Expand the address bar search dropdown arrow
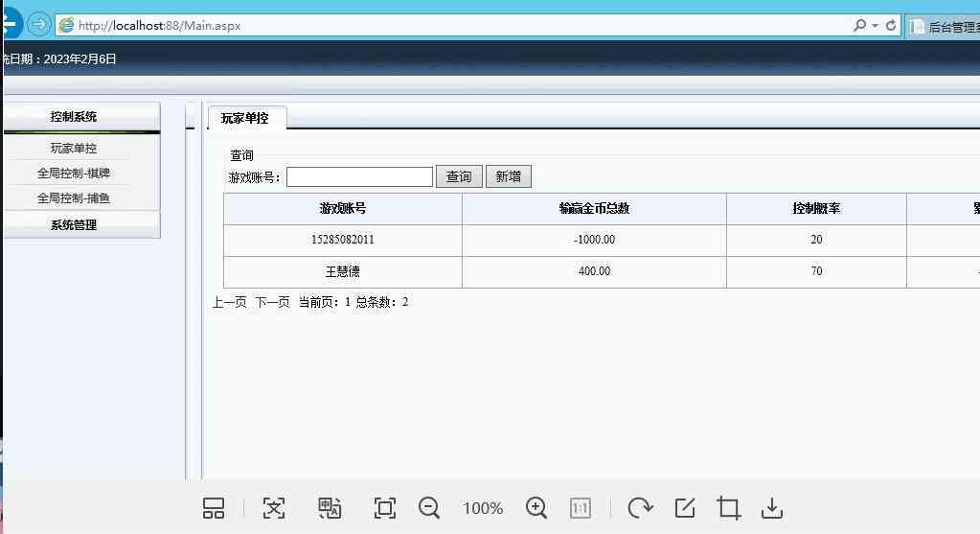This screenshot has width=980, height=534. pos(875,26)
